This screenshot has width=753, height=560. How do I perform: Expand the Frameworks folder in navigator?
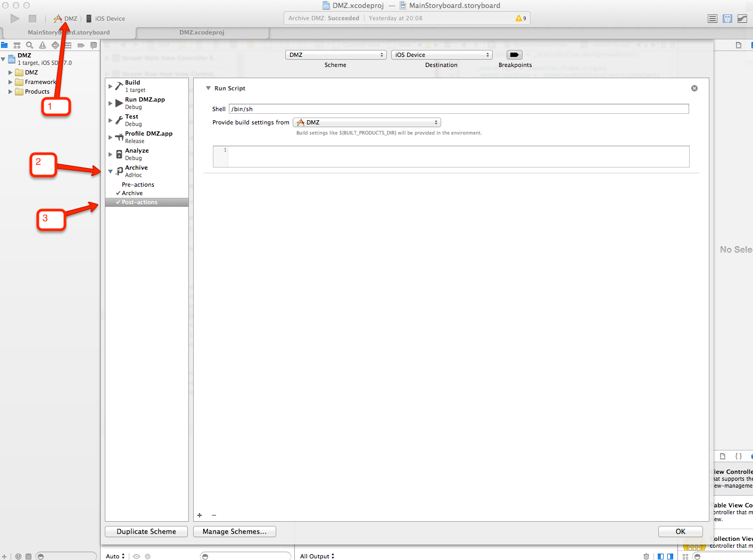[x=10, y=82]
